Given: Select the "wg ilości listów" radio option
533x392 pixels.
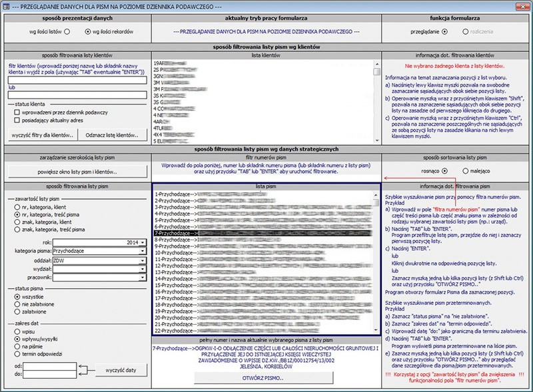Looking at the screenshot, I should coord(67,31).
